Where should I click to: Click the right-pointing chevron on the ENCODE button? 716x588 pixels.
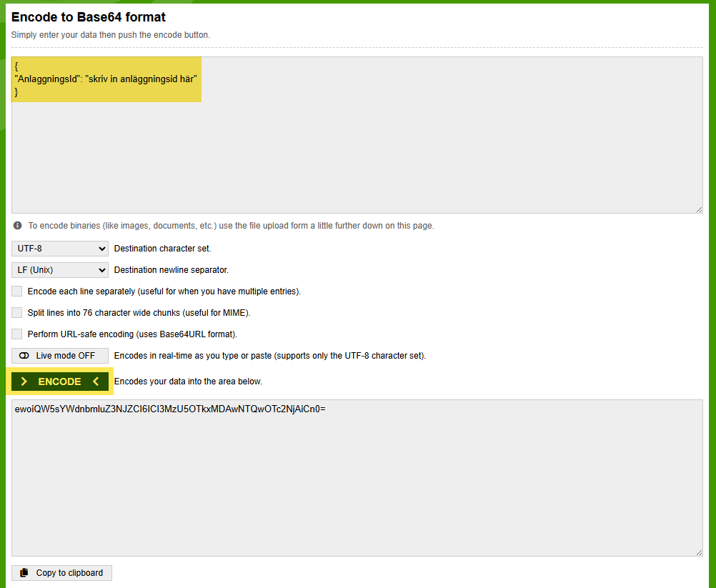click(24, 382)
